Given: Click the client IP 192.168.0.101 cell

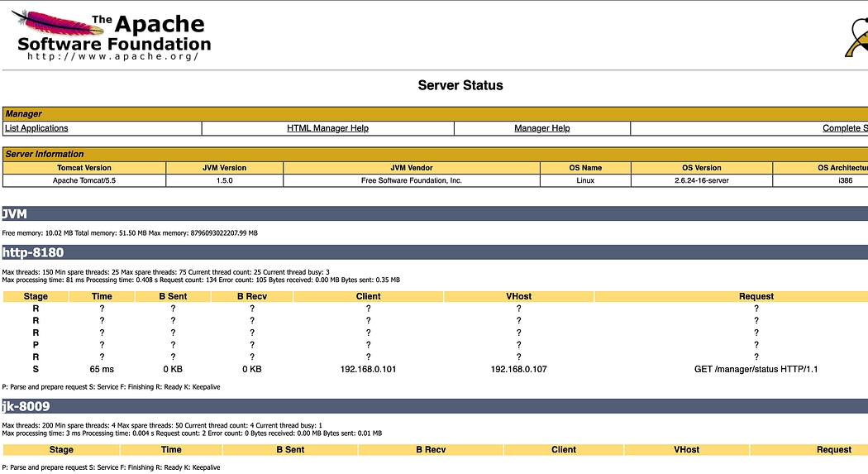Looking at the screenshot, I should tap(368, 369).
